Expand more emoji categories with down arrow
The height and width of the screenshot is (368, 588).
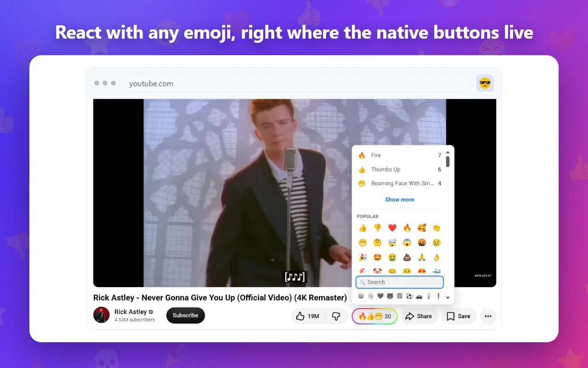[448, 298]
